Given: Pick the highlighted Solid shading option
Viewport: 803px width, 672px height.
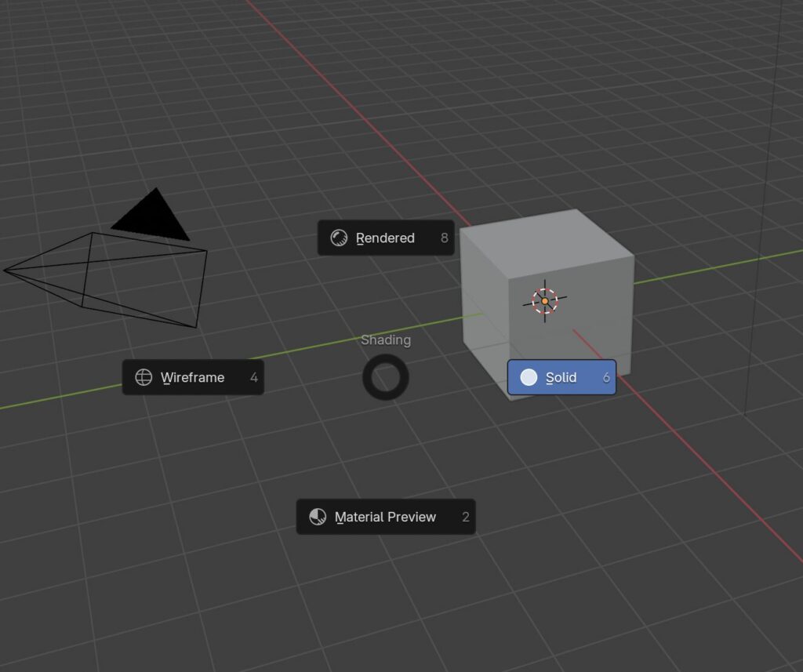Looking at the screenshot, I should coord(561,377).
